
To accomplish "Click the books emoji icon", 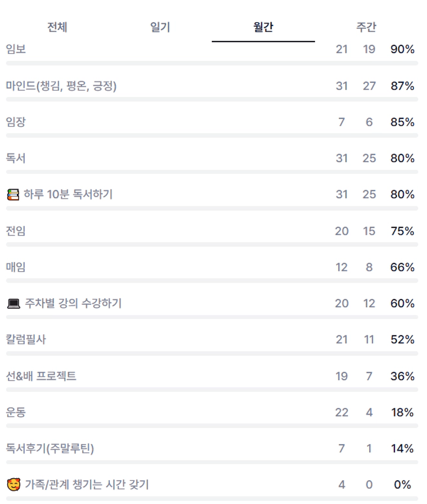I will click(x=13, y=195).
